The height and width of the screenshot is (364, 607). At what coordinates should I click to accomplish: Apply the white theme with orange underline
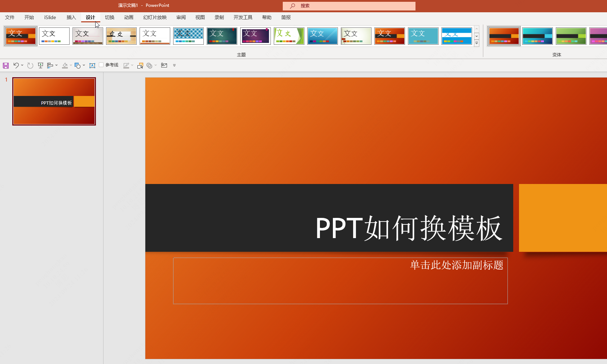155,36
